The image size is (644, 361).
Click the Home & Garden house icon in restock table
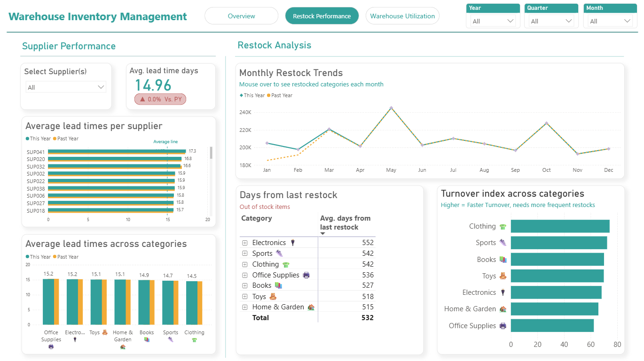point(311,307)
